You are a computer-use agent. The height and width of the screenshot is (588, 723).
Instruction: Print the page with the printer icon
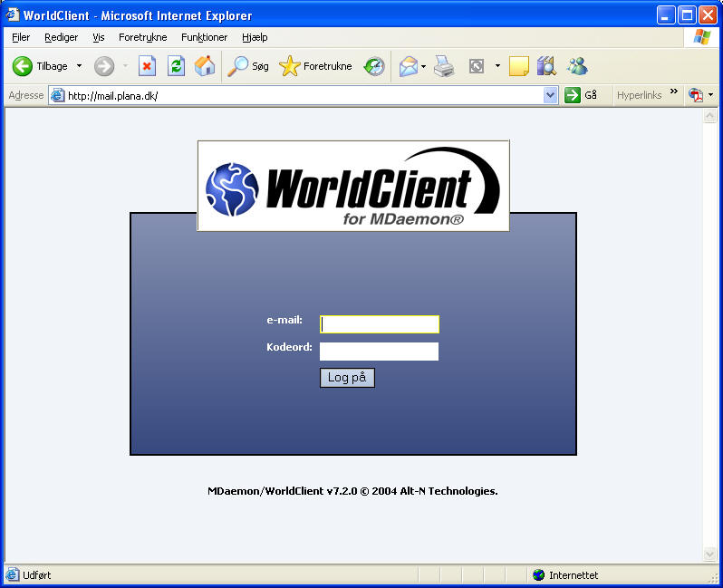click(443, 66)
